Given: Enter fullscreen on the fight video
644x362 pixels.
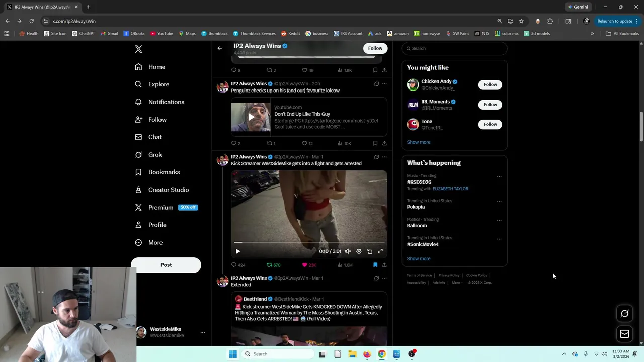Looking at the screenshot, I should click(380, 251).
